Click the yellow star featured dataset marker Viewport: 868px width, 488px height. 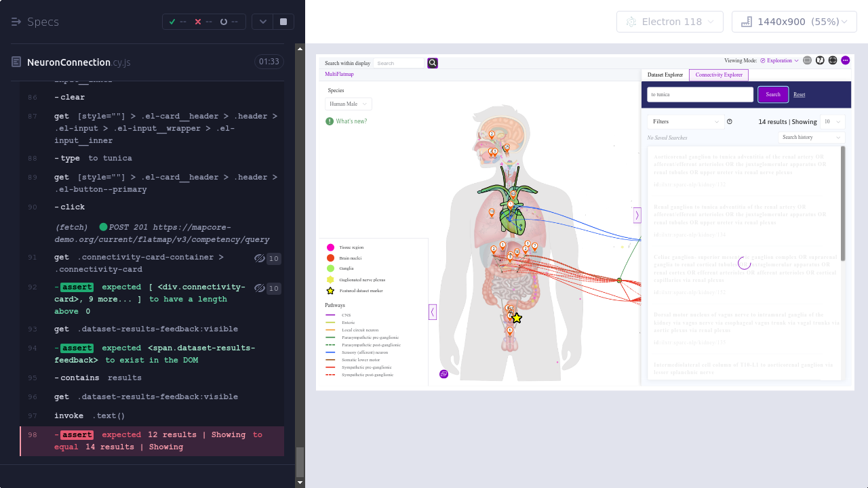[517, 318]
